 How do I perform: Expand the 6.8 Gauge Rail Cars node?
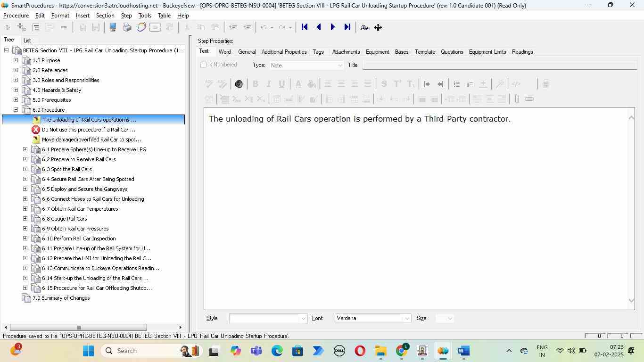click(x=25, y=219)
